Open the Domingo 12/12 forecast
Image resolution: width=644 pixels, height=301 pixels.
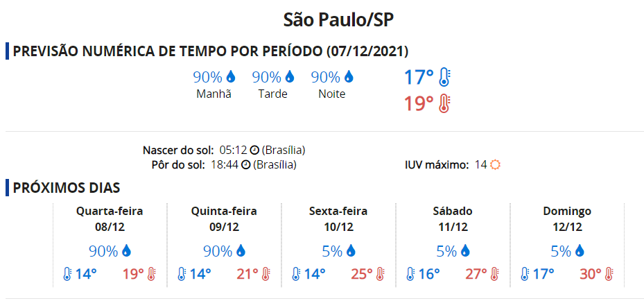click(567, 245)
